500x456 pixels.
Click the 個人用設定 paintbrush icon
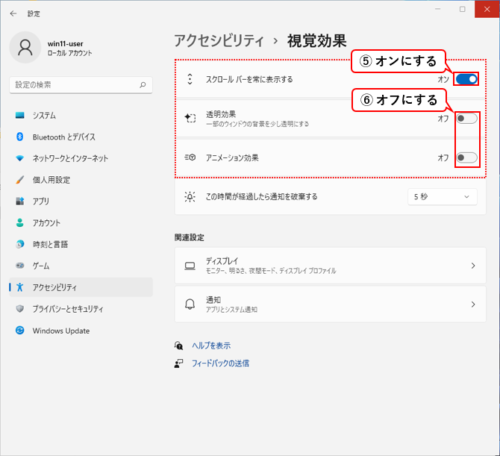[x=20, y=180]
